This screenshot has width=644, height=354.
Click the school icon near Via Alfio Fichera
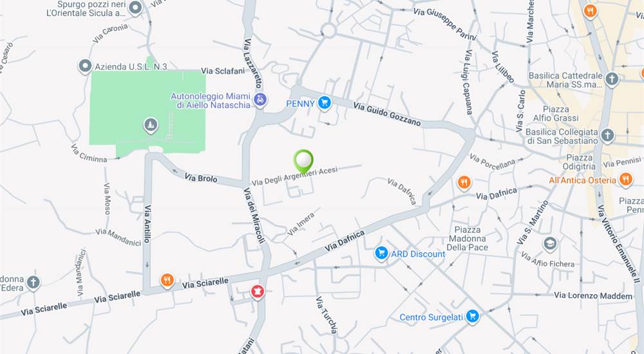point(550,244)
